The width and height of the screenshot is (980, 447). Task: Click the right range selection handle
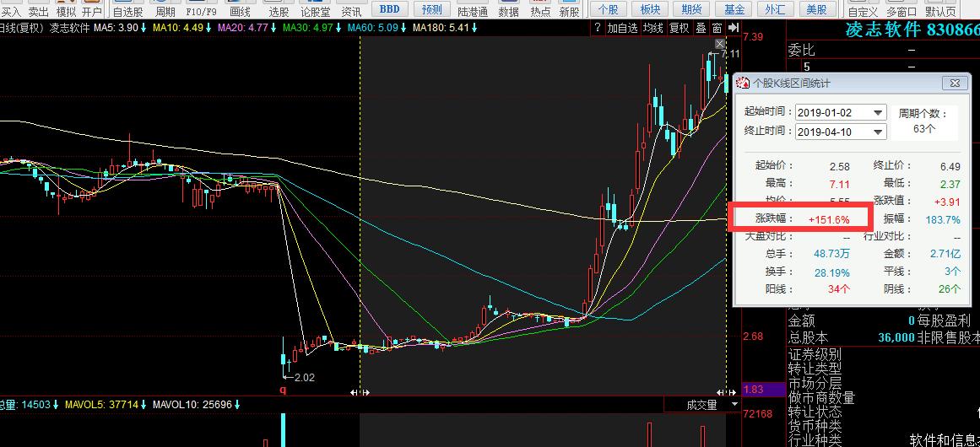click(x=726, y=392)
